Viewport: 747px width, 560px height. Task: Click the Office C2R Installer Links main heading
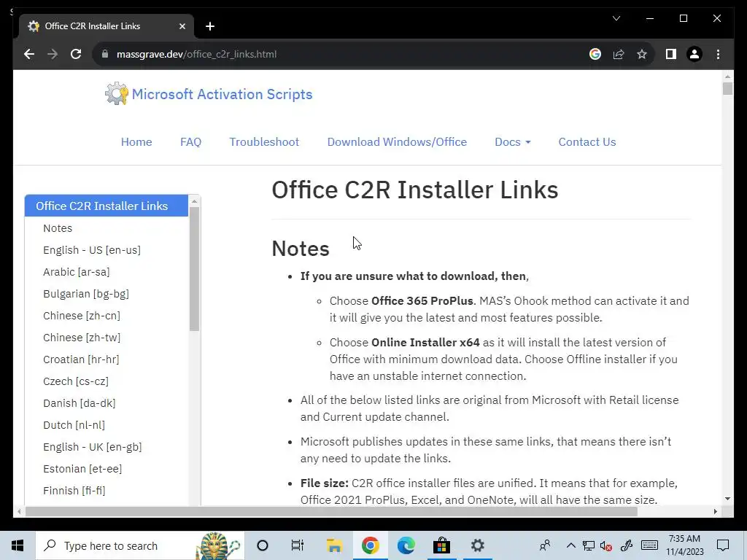pos(414,190)
